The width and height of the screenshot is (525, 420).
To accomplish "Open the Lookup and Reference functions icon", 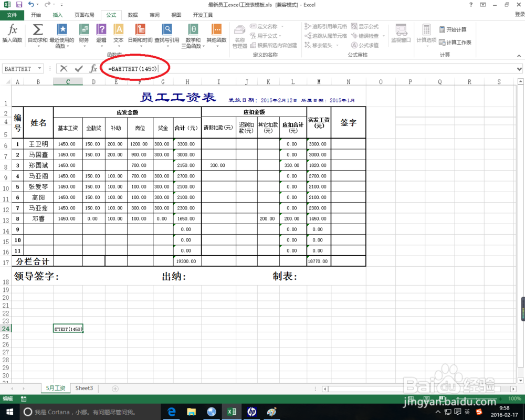I will [167, 29].
